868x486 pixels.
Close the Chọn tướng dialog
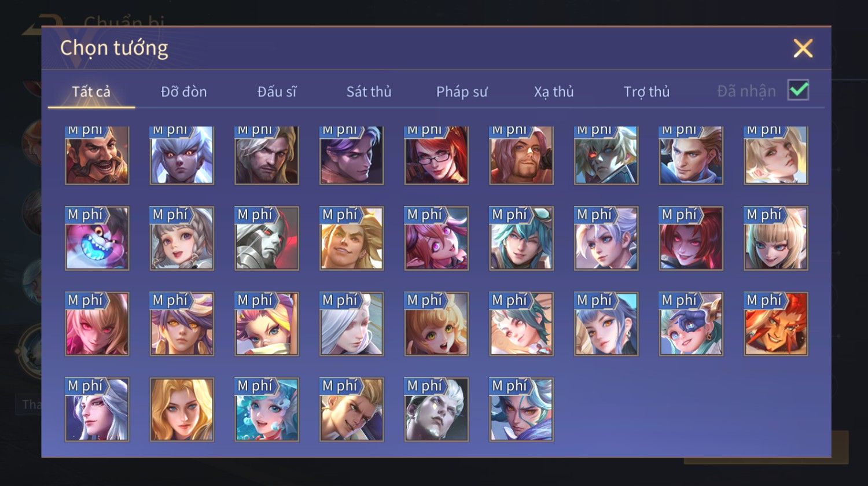coord(803,49)
